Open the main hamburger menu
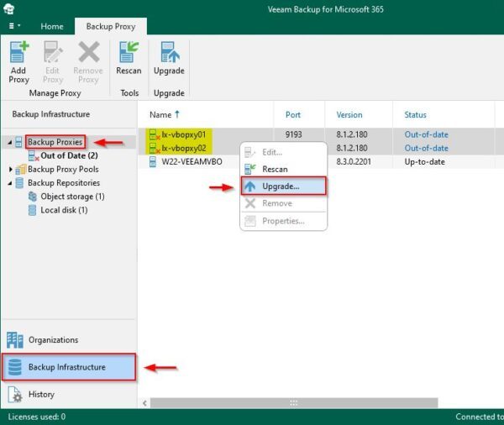 pos(13,26)
